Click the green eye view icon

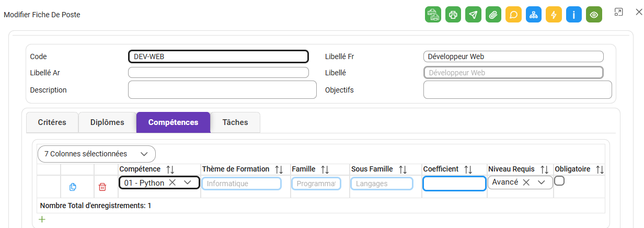[x=594, y=15]
